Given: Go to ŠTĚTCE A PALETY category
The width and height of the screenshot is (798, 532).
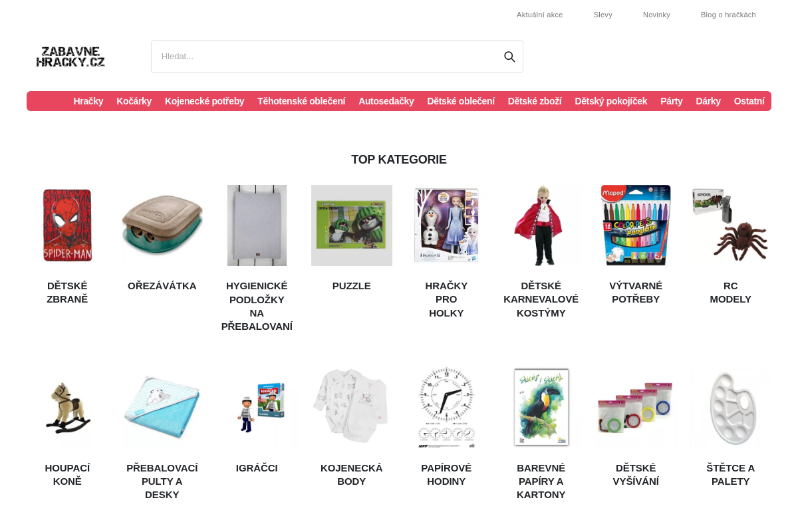Looking at the screenshot, I should [x=730, y=475].
